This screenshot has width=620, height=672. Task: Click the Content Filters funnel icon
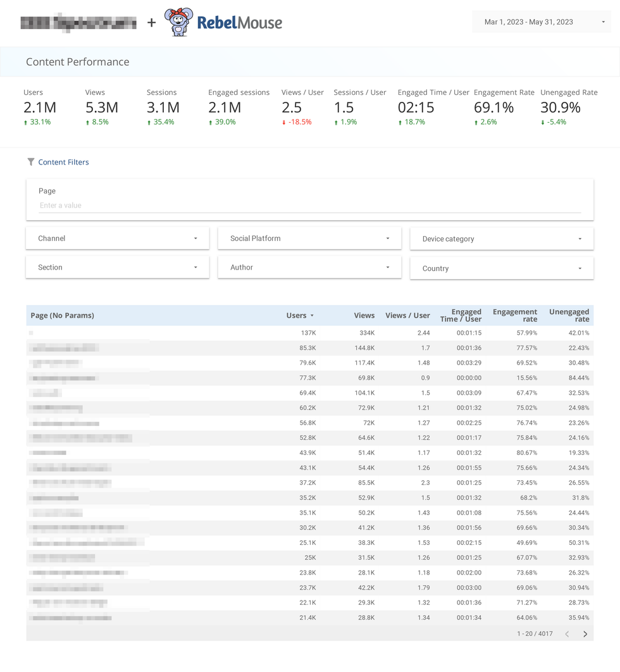tap(30, 161)
